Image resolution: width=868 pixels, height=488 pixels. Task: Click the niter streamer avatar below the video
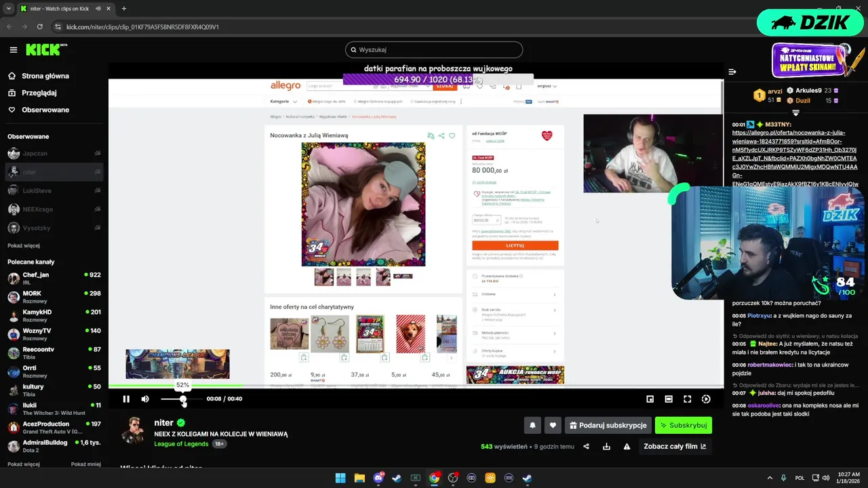pos(133,430)
